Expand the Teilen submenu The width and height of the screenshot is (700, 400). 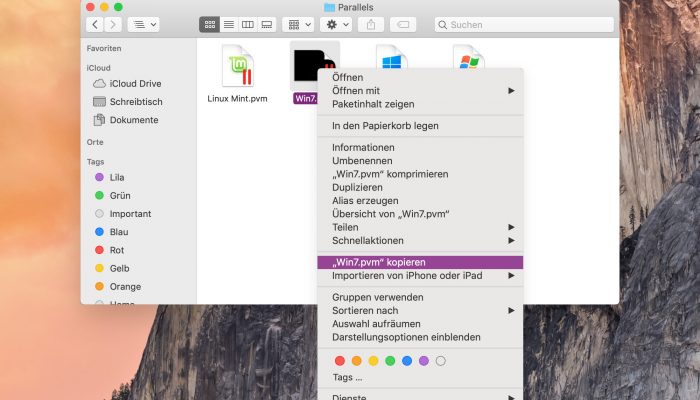[420, 227]
